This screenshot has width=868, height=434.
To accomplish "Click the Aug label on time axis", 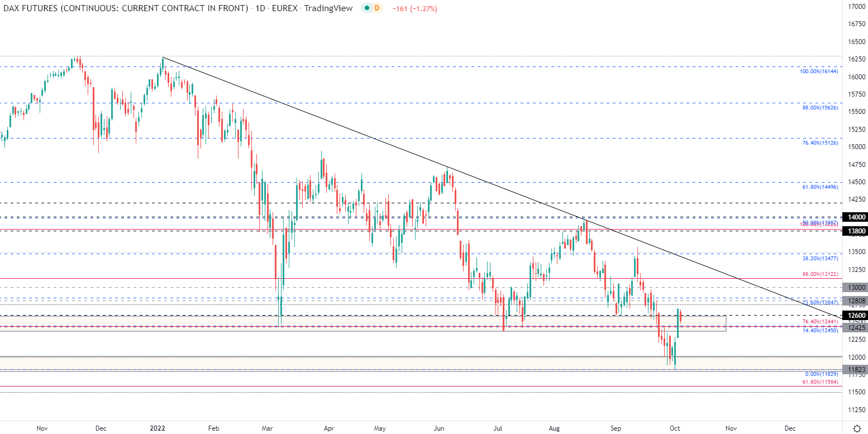I will [x=554, y=428].
